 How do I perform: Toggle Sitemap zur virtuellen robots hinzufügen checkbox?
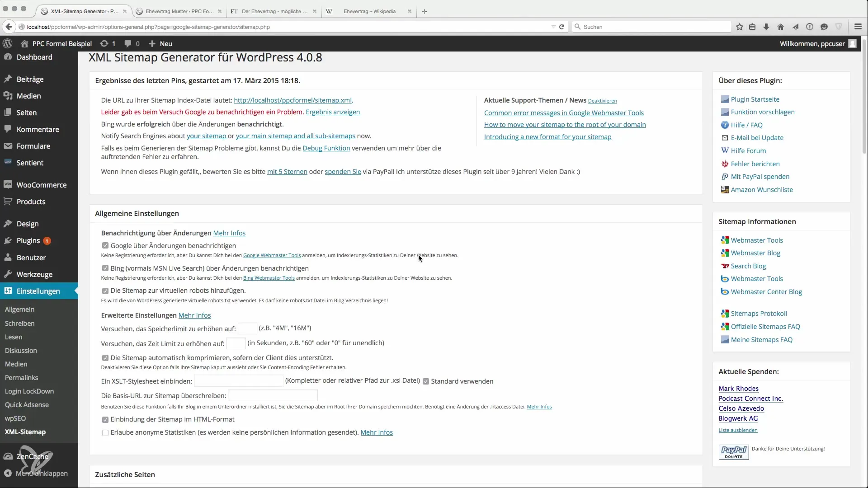click(105, 291)
